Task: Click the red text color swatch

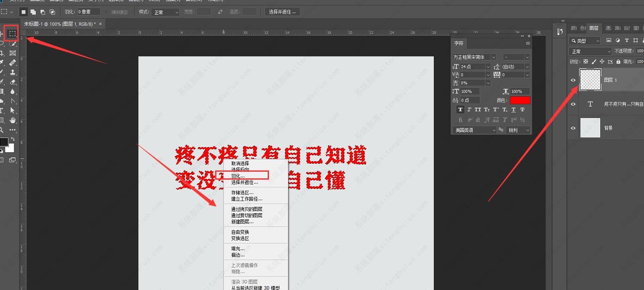Action: tap(520, 100)
